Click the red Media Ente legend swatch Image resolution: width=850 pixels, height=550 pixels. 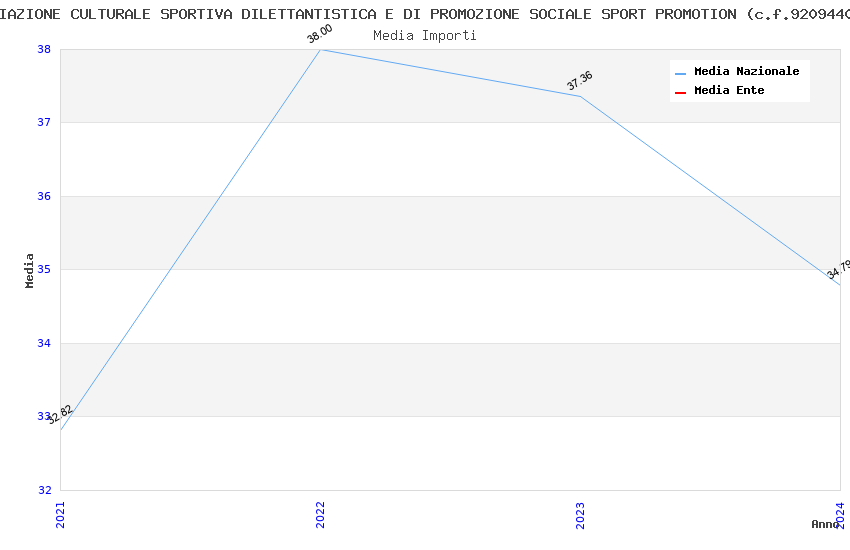[x=681, y=91]
